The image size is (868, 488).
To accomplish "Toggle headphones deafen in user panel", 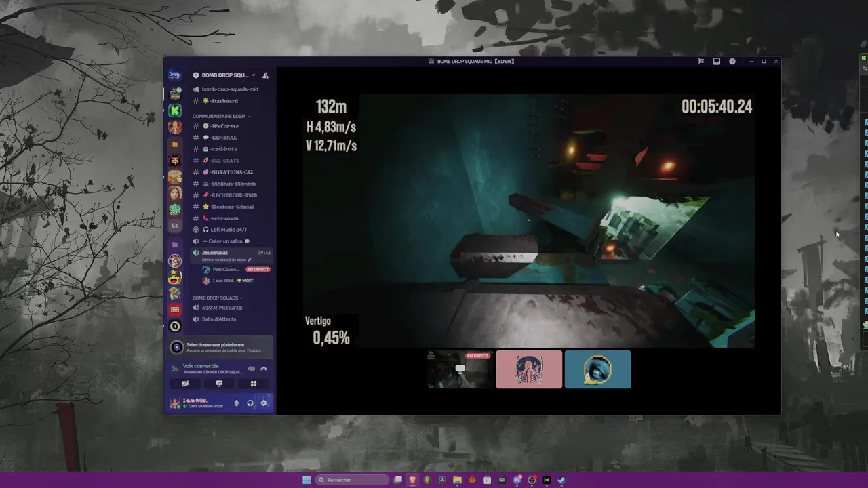I will 250,403.
